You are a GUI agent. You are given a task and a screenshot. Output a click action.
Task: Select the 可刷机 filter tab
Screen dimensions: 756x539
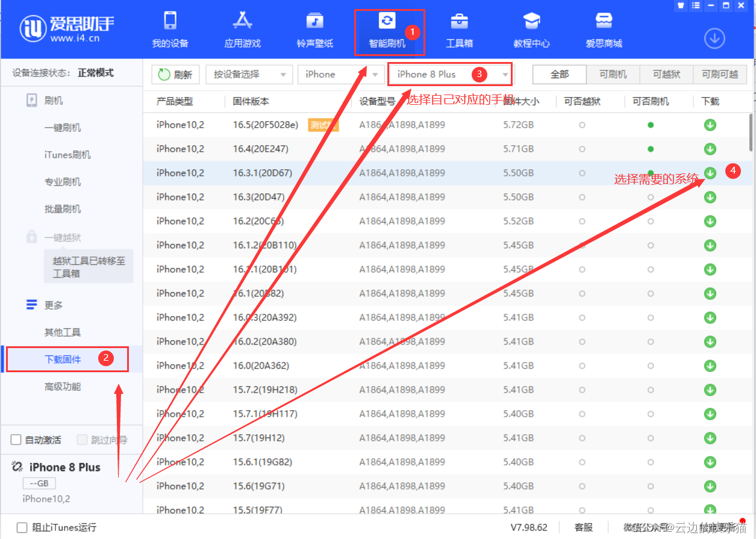(613, 74)
